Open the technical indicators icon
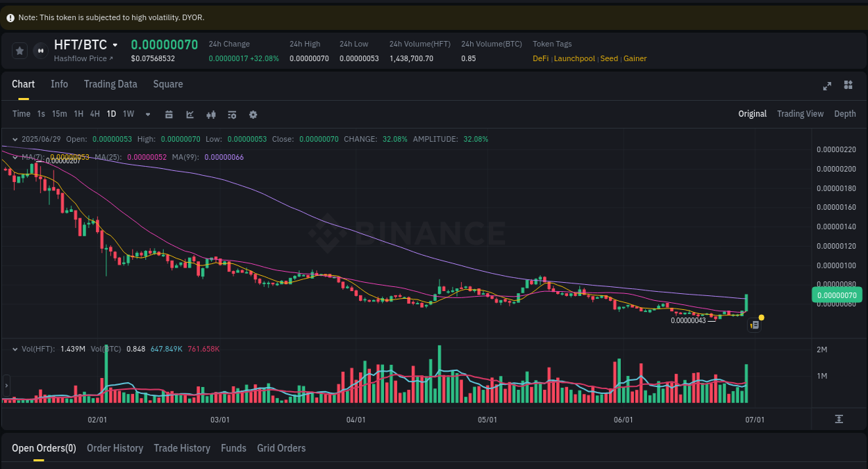Viewport: 868px width, 469px height. (210, 114)
